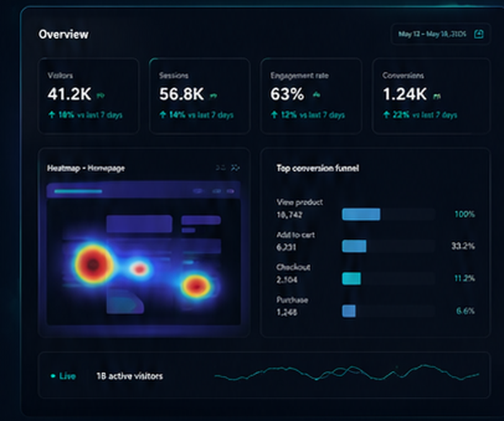Click the small trend icon beside 1.24K

437,96
